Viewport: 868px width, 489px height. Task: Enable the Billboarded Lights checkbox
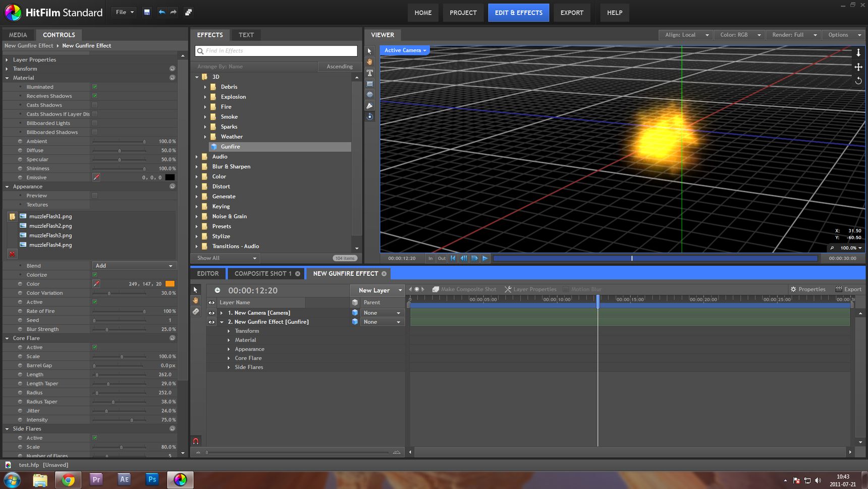(x=94, y=123)
